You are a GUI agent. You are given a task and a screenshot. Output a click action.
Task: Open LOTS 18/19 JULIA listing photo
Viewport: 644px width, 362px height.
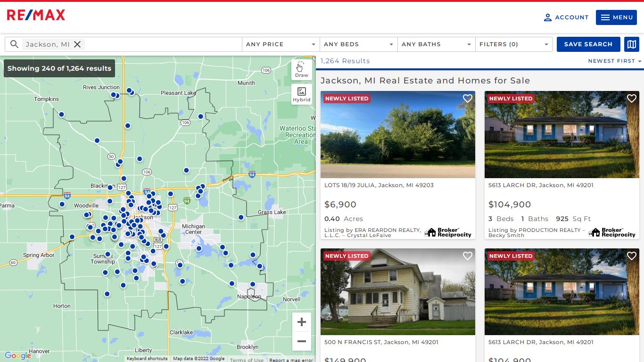pos(398,135)
